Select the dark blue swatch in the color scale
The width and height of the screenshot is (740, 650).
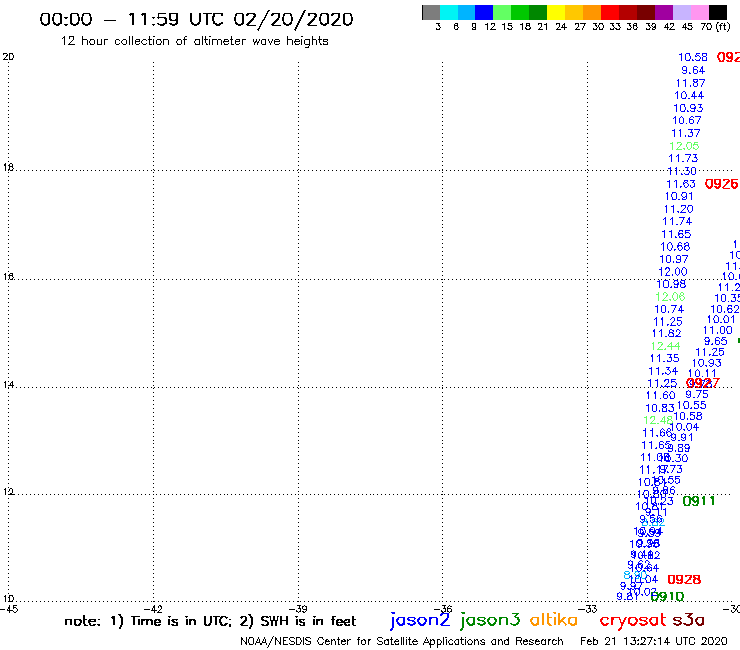tap(484, 12)
